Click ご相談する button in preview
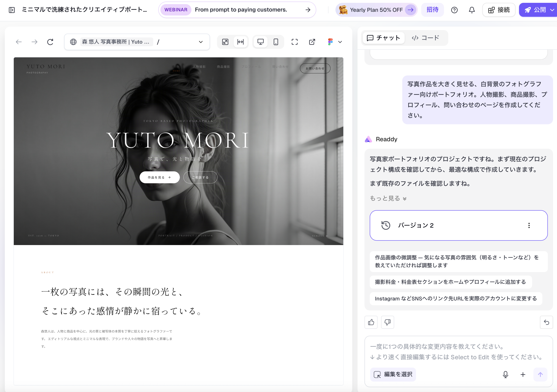557x392 pixels. point(200,177)
